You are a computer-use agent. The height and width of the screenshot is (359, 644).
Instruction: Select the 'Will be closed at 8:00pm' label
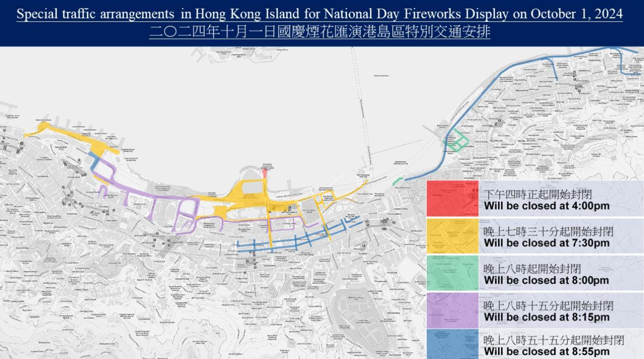[547, 281]
